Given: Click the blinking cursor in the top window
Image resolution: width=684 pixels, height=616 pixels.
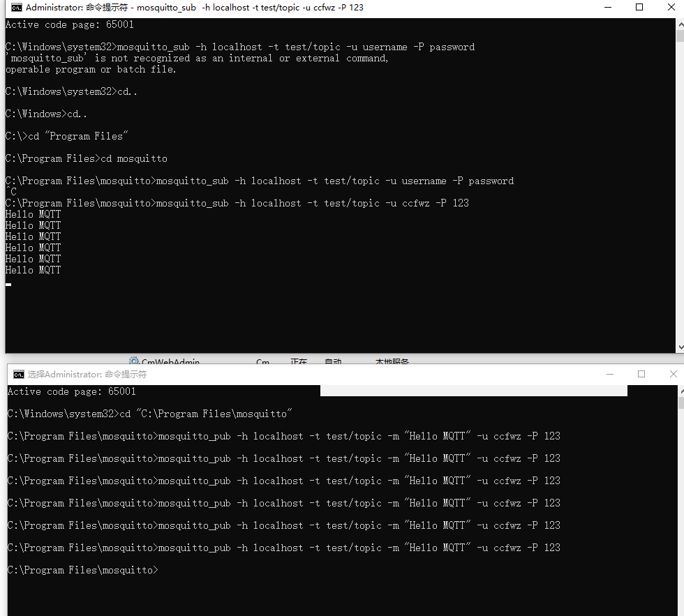Looking at the screenshot, I should pyautogui.click(x=8, y=284).
